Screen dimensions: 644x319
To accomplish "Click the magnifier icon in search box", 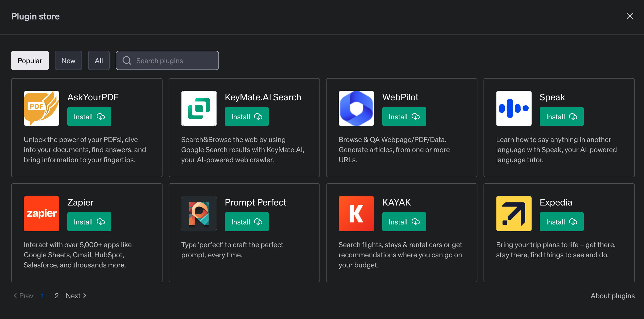I will click(x=127, y=60).
